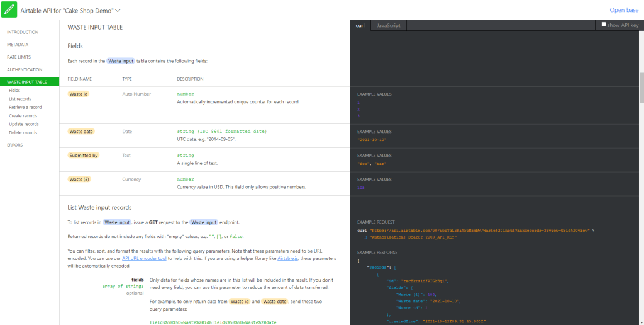Jump to Retrieve a record in the sidebar
This screenshot has width=644, height=325.
(25, 107)
